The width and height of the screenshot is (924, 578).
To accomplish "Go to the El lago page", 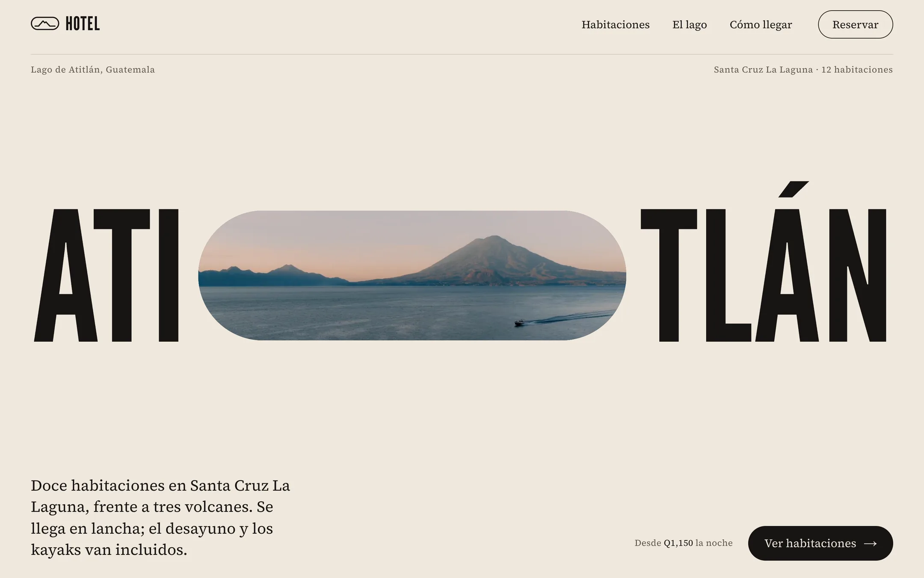I will [x=689, y=24].
